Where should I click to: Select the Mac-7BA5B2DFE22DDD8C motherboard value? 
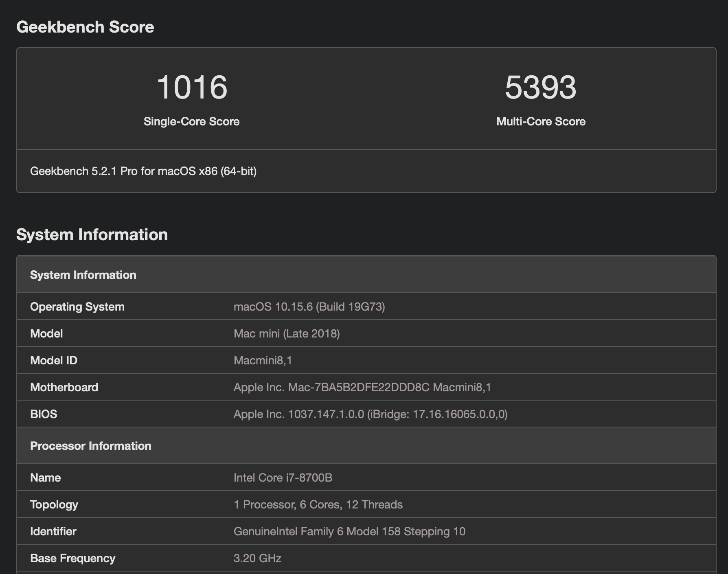362,387
